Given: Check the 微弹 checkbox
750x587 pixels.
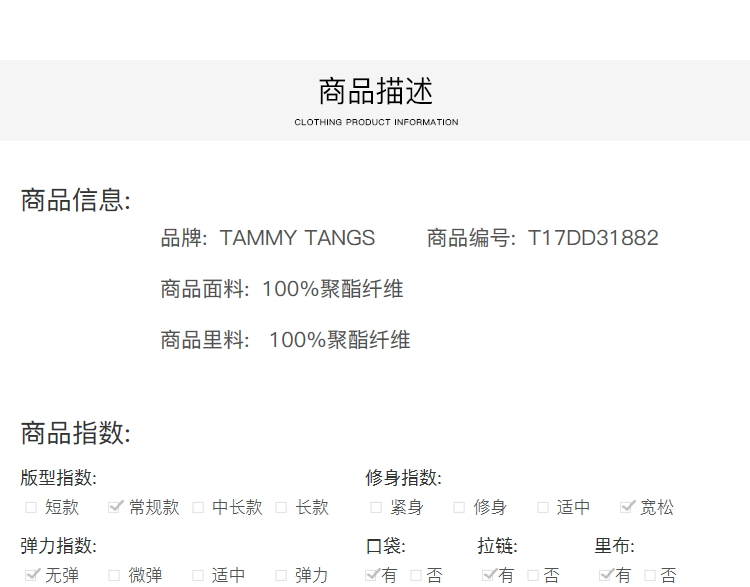Looking at the screenshot, I should (114, 575).
